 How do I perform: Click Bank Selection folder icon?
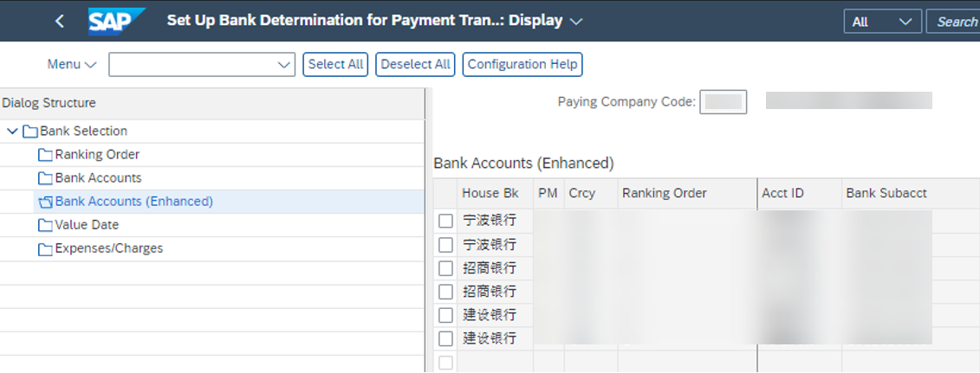click(30, 132)
